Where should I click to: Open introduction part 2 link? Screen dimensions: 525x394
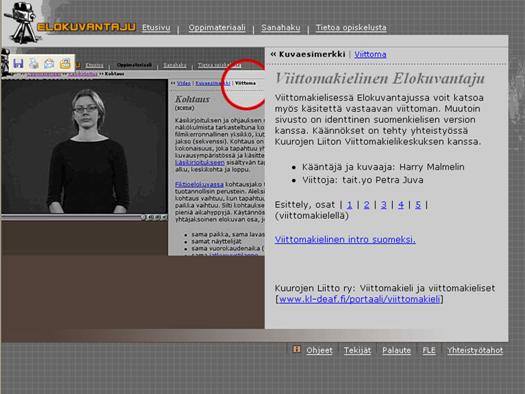(367, 205)
